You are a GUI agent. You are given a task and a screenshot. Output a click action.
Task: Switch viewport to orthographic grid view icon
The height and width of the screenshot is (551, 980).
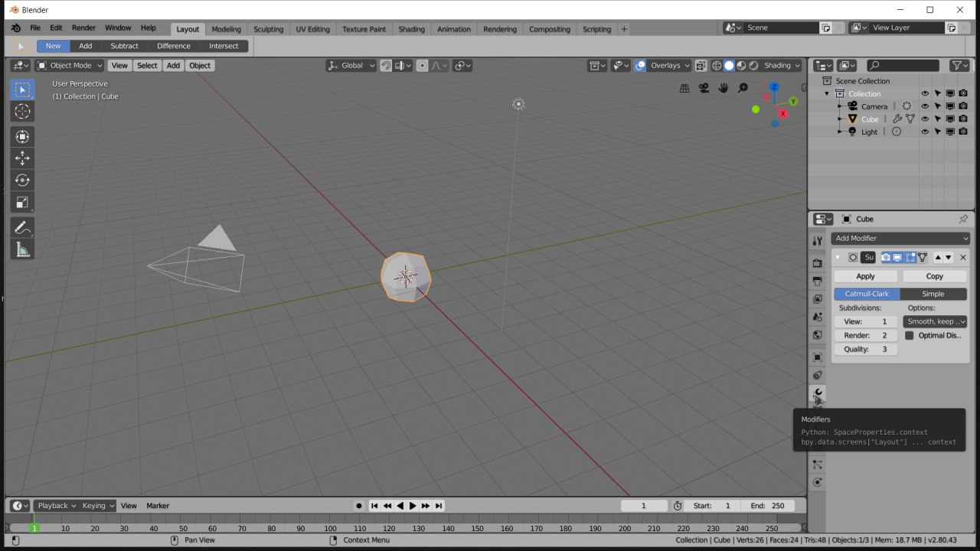coord(684,88)
